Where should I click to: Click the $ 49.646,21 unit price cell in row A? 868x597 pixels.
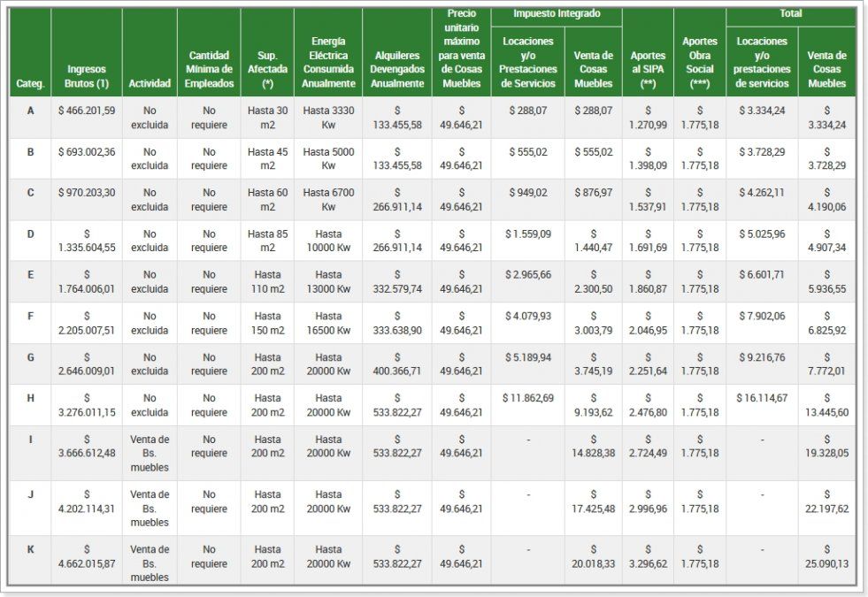pos(462,116)
